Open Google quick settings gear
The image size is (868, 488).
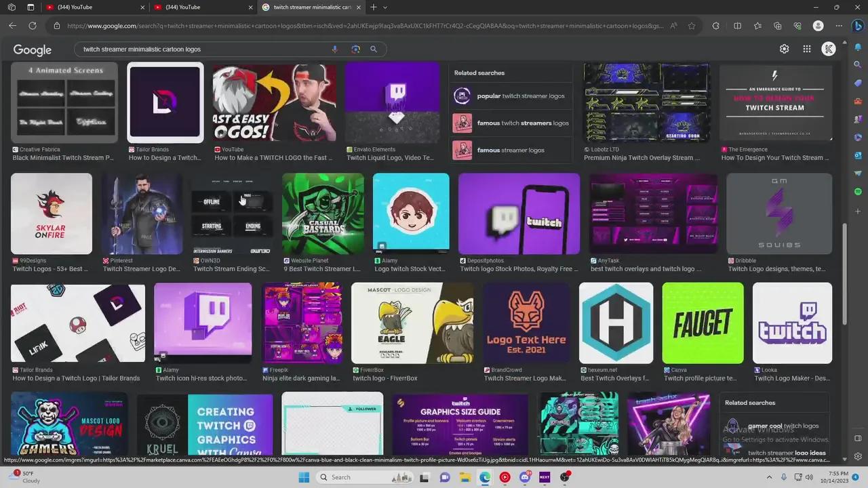tap(784, 49)
